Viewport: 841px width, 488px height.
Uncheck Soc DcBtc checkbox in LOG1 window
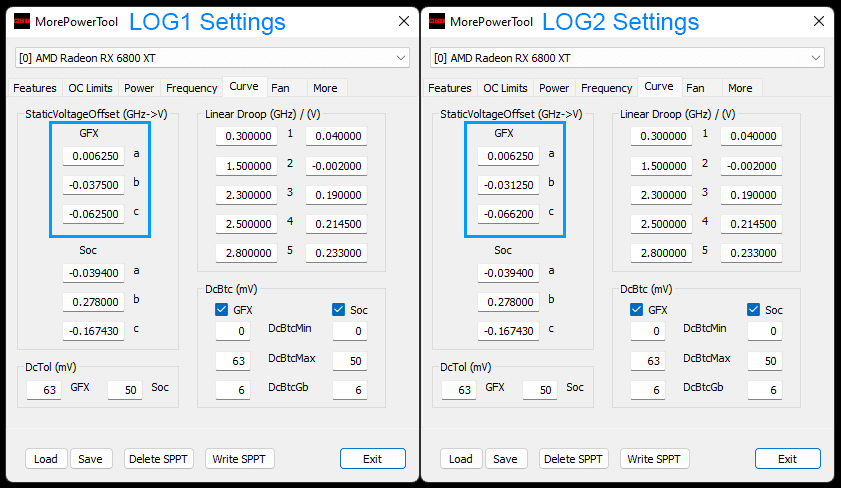point(338,309)
